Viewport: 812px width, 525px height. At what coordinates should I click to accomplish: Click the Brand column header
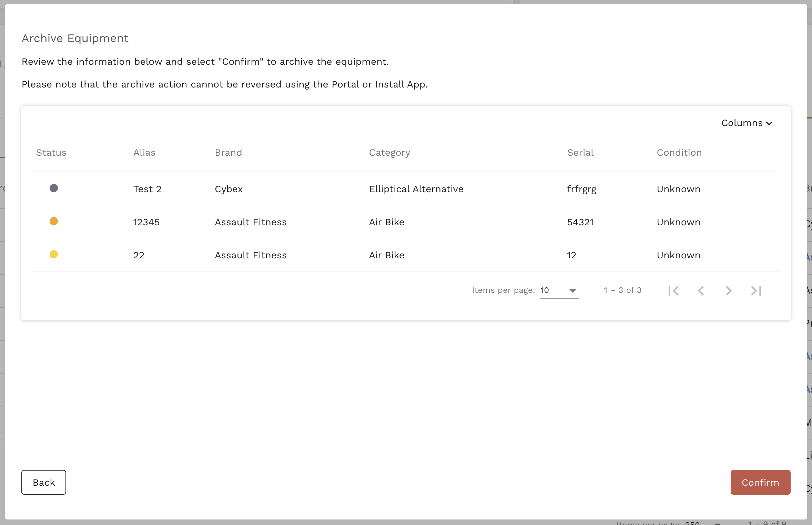(228, 153)
